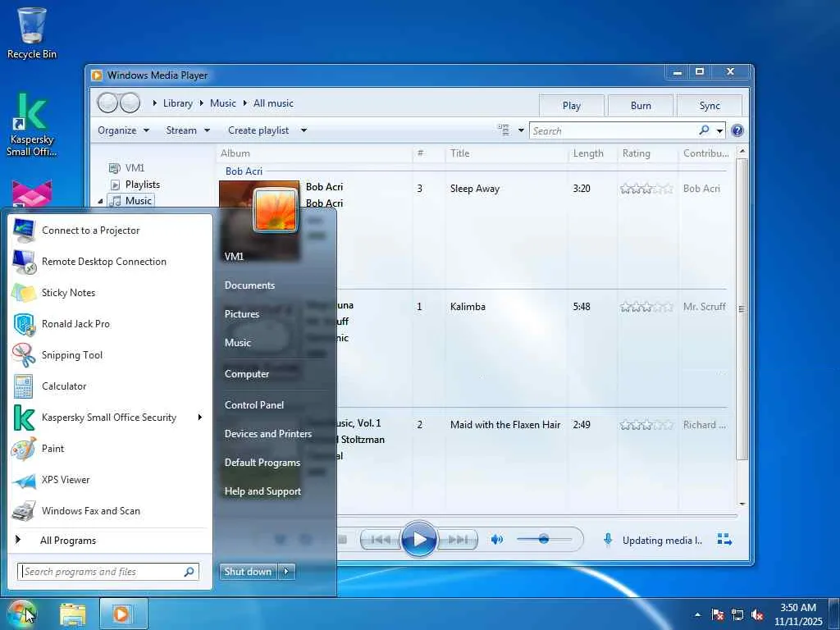
Task: Launch Ronald Jack Pro
Action: click(x=110, y=323)
